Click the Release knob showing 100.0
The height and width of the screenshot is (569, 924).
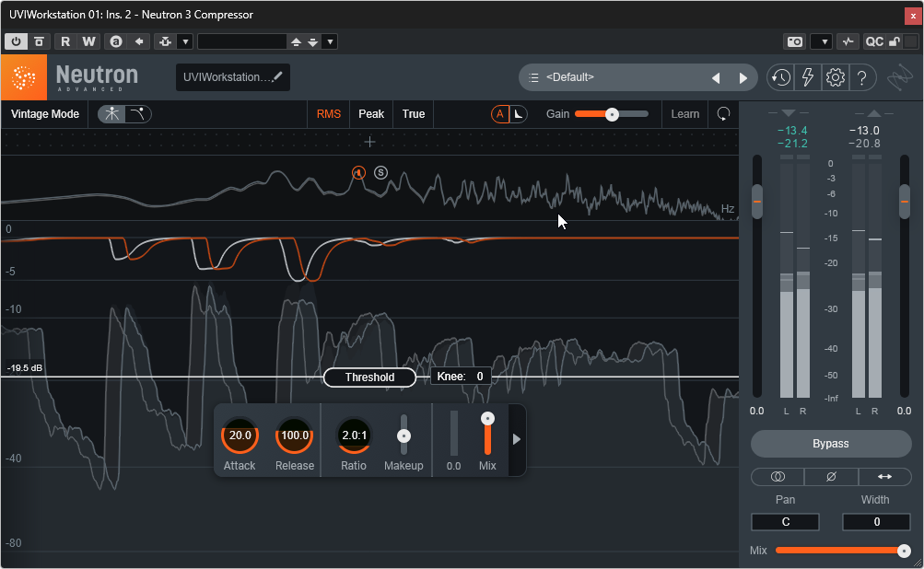click(x=294, y=435)
